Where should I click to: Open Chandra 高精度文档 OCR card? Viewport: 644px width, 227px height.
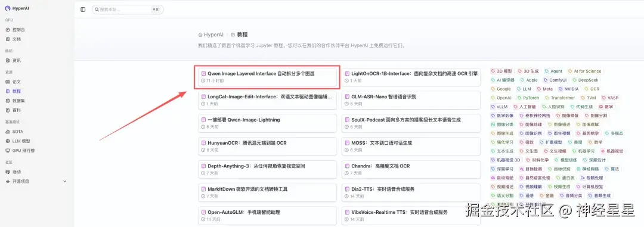(x=411, y=170)
